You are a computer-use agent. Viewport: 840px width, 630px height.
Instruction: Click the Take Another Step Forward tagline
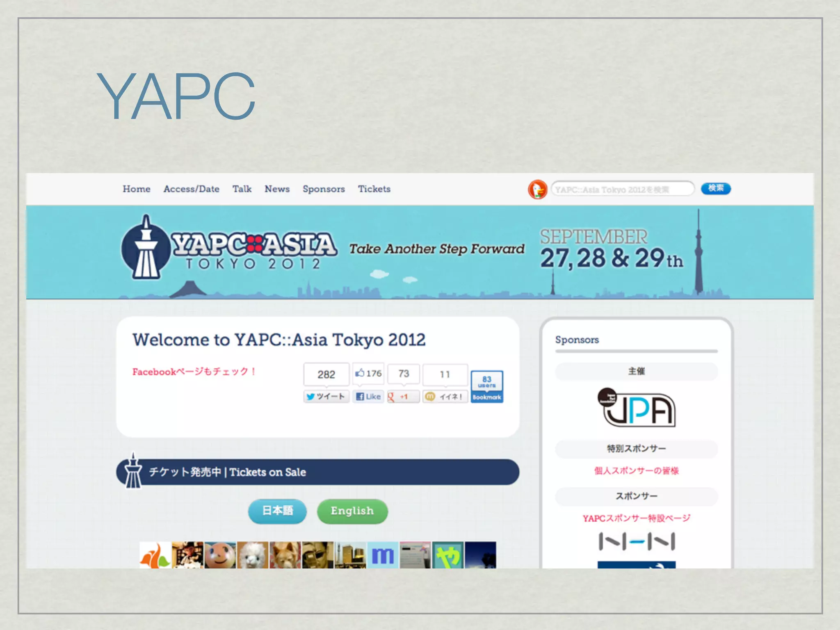(436, 249)
